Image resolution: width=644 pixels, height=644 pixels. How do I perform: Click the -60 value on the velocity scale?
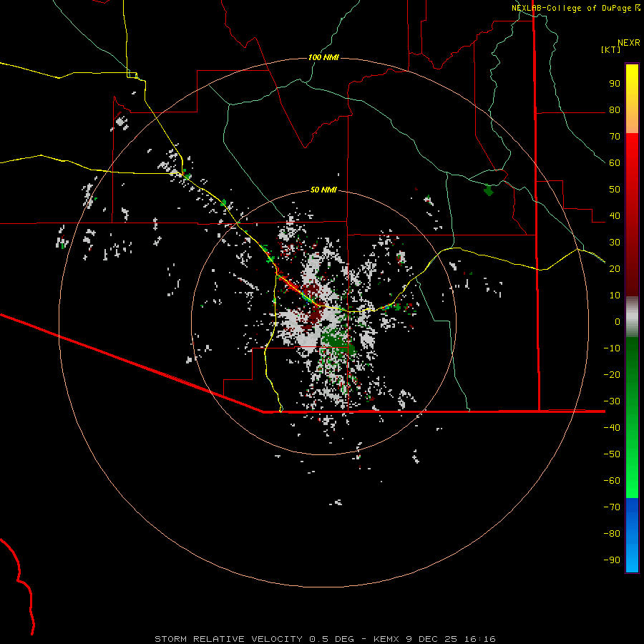point(612,481)
